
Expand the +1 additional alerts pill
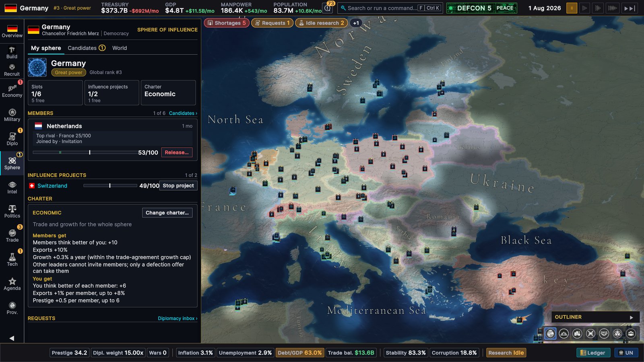tap(356, 23)
